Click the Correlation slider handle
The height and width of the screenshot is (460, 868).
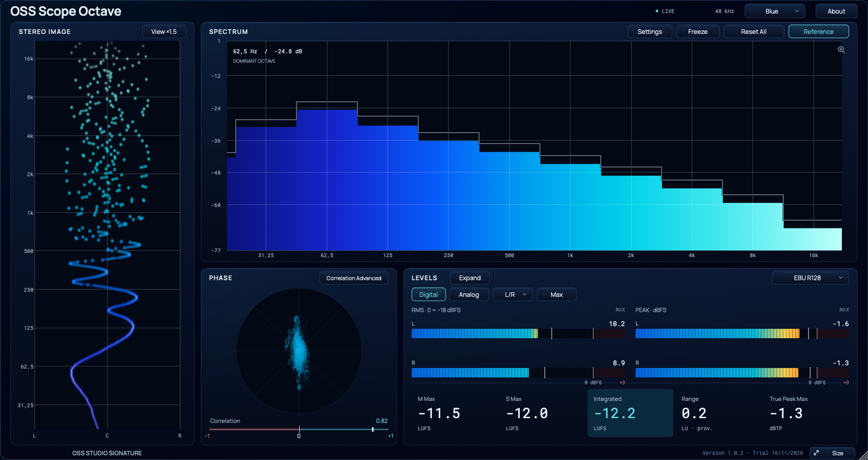click(373, 430)
